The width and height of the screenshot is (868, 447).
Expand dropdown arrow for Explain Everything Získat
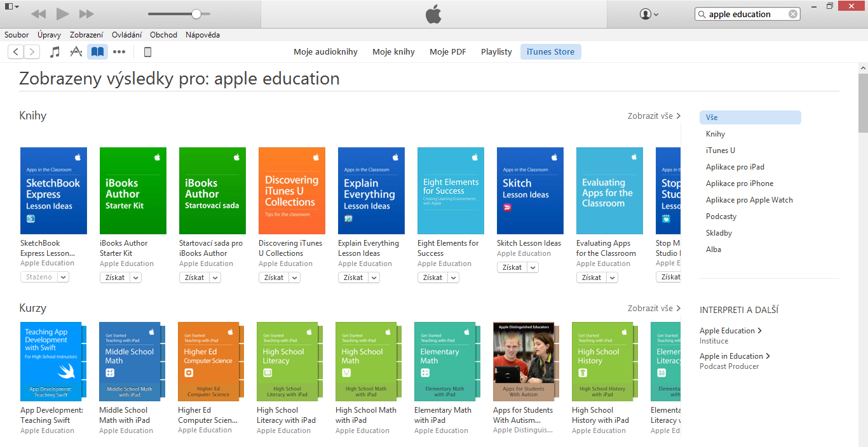pos(374,277)
